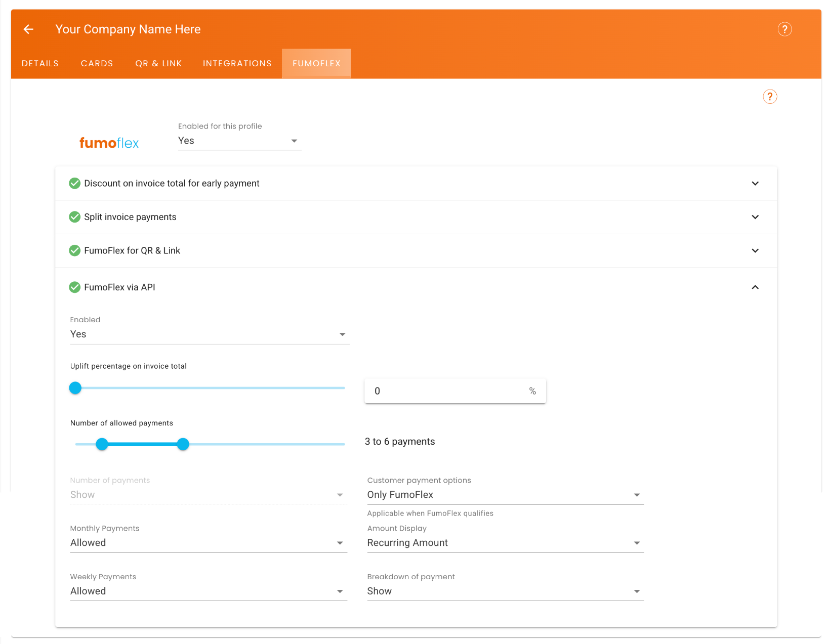Go back using the header arrow
Image resolution: width=829 pixels, height=644 pixels.
pyautogui.click(x=28, y=29)
